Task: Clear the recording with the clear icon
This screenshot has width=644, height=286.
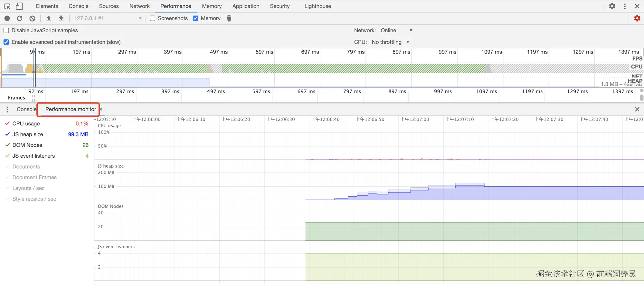Action: (x=32, y=18)
